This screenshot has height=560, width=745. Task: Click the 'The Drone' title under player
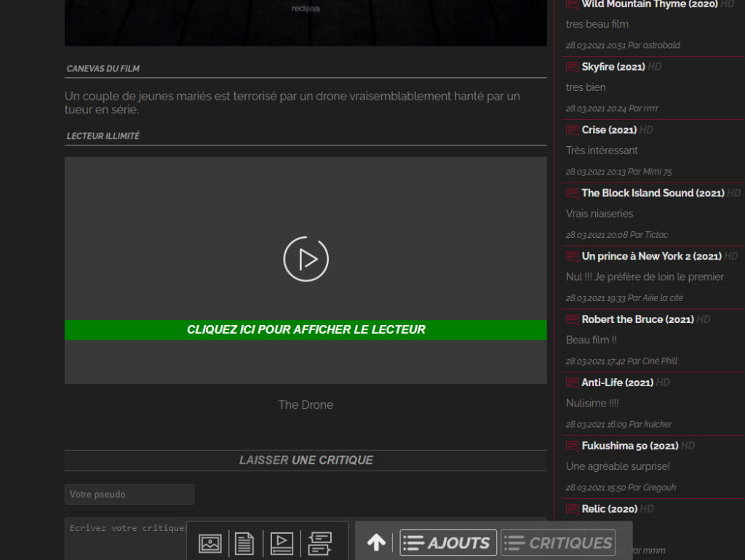point(306,404)
